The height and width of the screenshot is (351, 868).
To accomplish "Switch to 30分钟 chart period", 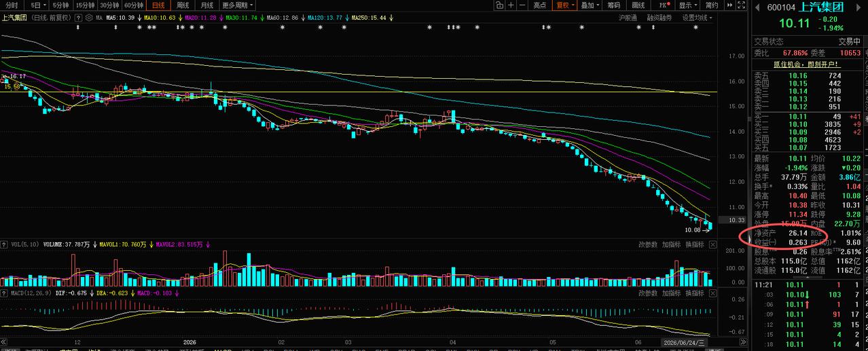I will point(109,5).
